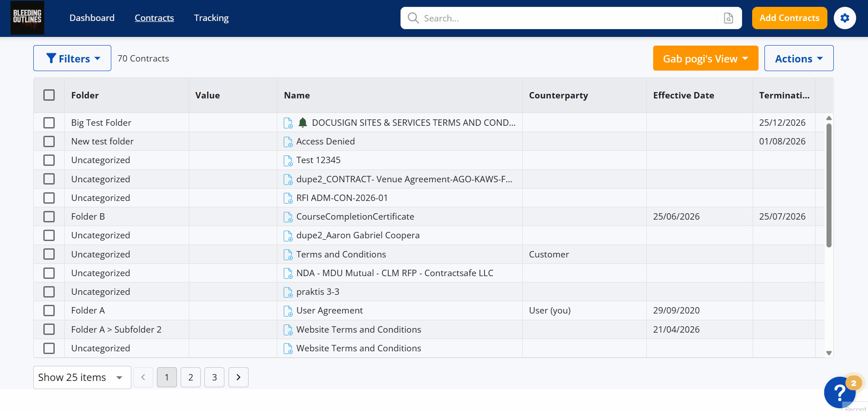868x411 pixels.
Task: Expand the Filters dropdown
Action: [72, 58]
